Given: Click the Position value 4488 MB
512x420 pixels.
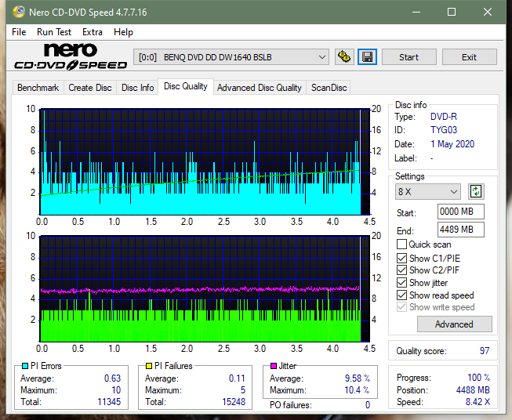Looking at the screenshot, I should point(473,390).
